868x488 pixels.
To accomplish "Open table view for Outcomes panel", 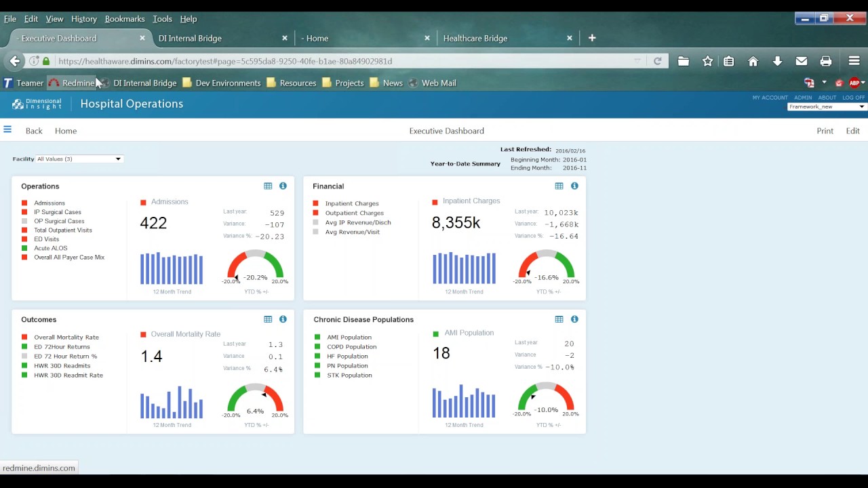I will click(x=268, y=319).
